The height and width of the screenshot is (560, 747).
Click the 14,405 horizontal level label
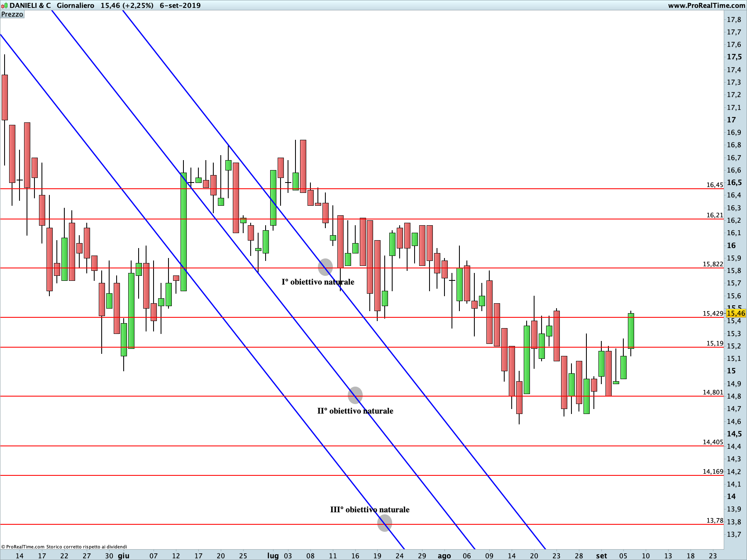pyautogui.click(x=713, y=442)
